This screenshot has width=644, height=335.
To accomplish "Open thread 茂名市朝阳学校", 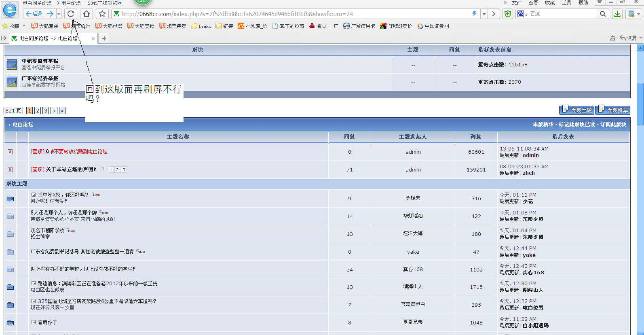I will coord(48,230).
